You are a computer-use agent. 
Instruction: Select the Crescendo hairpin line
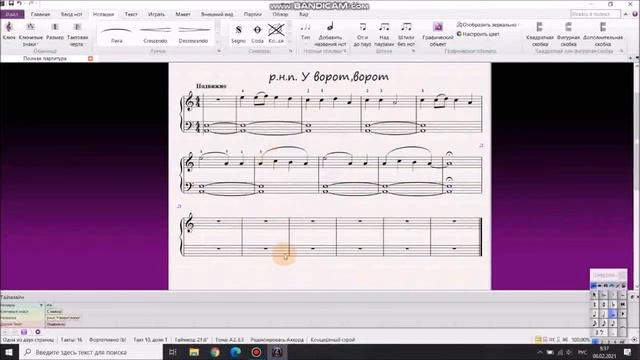pos(155,33)
